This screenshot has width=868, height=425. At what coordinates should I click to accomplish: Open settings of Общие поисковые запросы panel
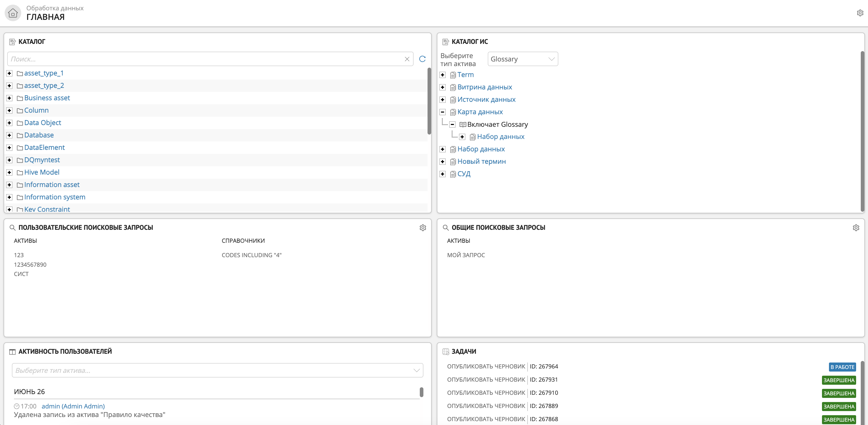click(856, 228)
